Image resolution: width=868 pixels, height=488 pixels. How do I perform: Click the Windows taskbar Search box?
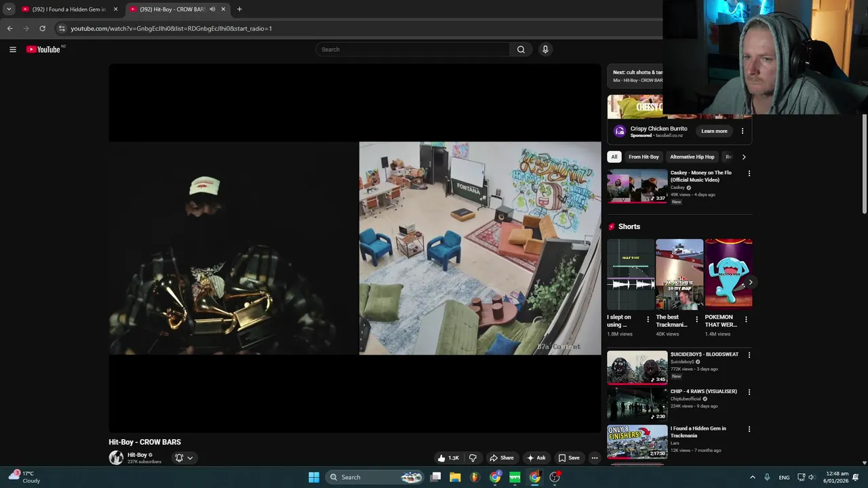tap(374, 477)
